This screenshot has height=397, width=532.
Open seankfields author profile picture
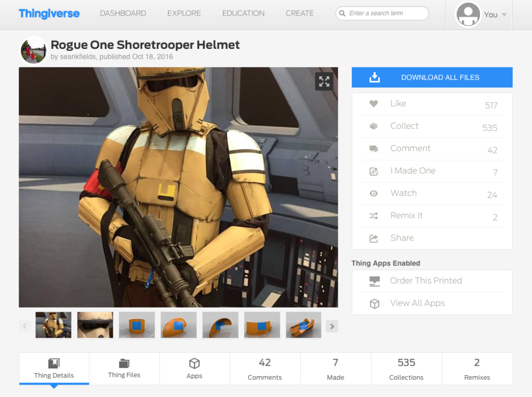(x=33, y=50)
